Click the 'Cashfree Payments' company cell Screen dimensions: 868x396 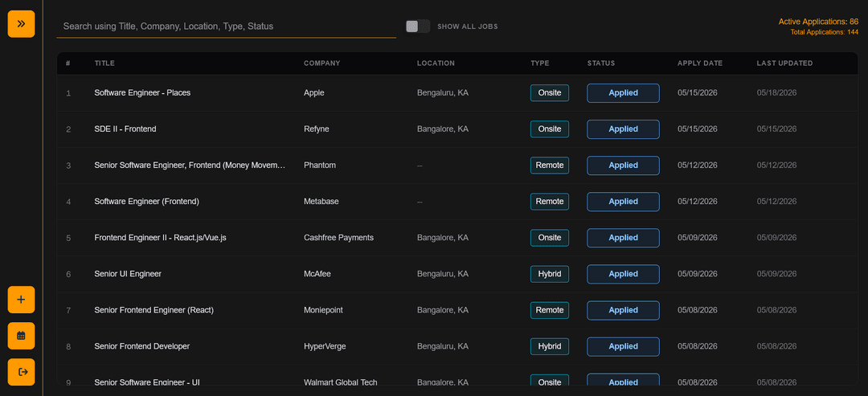point(339,238)
